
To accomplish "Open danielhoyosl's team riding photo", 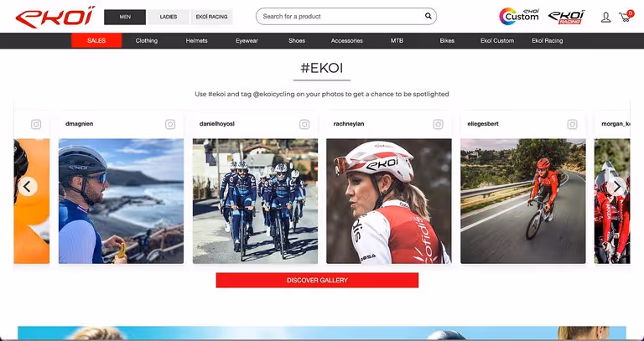I will tap(255, 201).
